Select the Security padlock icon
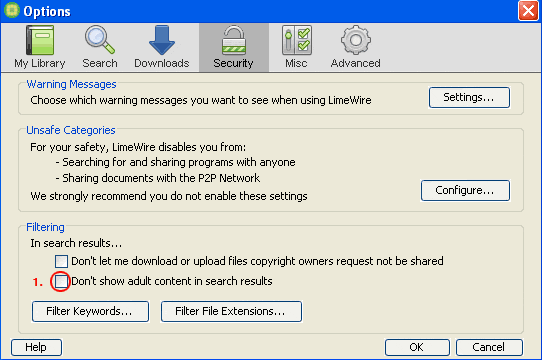Viewport: 542px width, 360px height. (234, 40)
